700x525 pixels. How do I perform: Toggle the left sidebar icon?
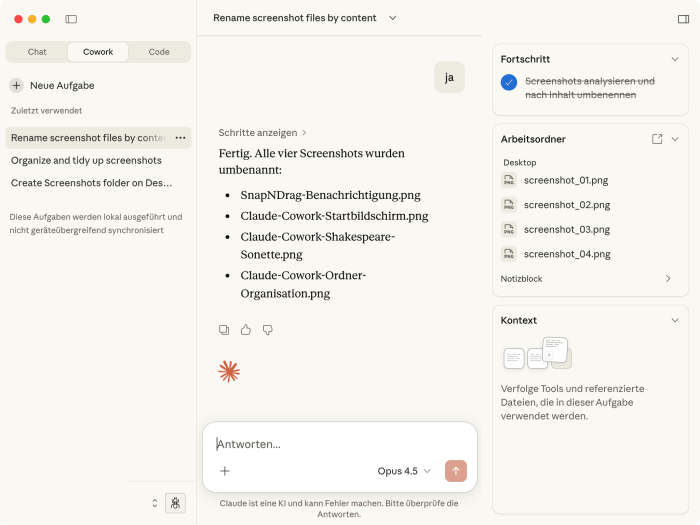71,19
